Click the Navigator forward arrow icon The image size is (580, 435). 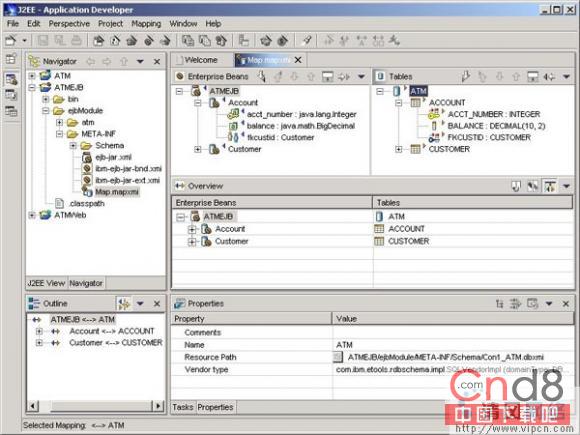pos(107,61)
